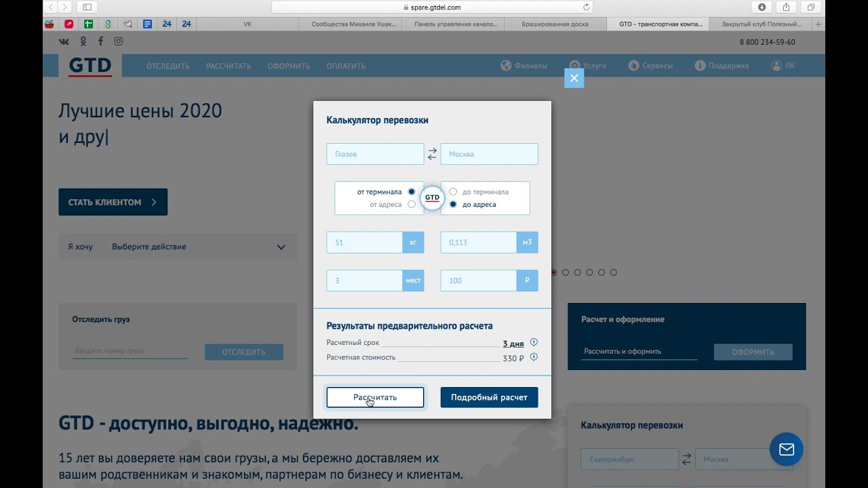This screenshot has height=488, width=868.
Task: Open Instagram icon in header
Action: click(118, 41)
